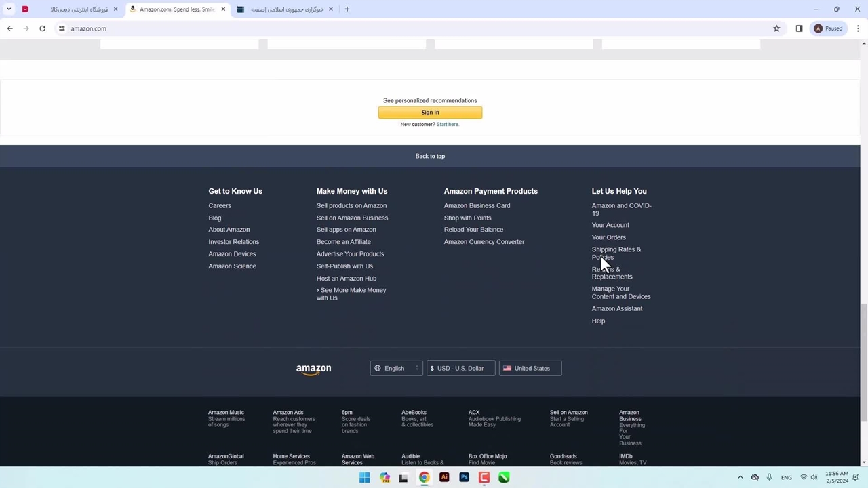Image resolution: width=868 pixels, height=488 pixels.
Task: Click the Back to top bar
Action: click(x=430, y=156)
